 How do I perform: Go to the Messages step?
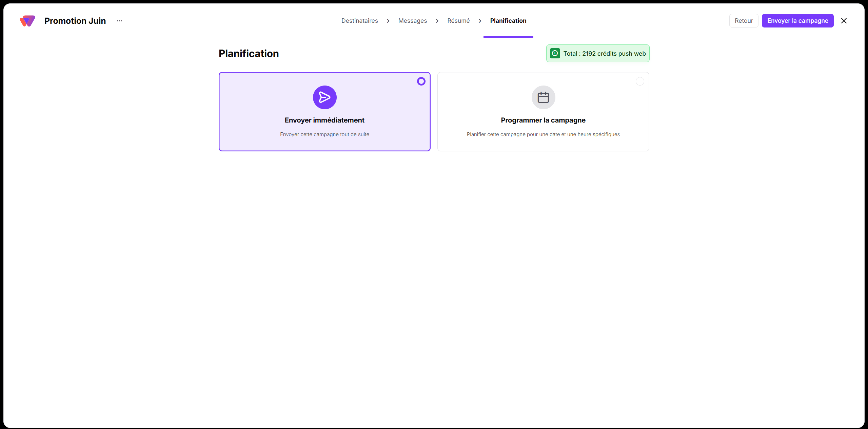click(413, 21)
